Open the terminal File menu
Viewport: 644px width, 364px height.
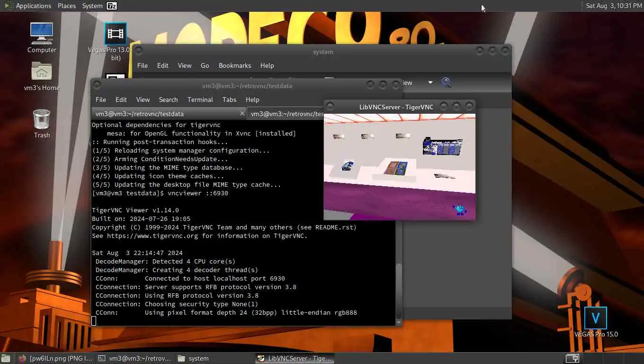click(x=101, y=100)
